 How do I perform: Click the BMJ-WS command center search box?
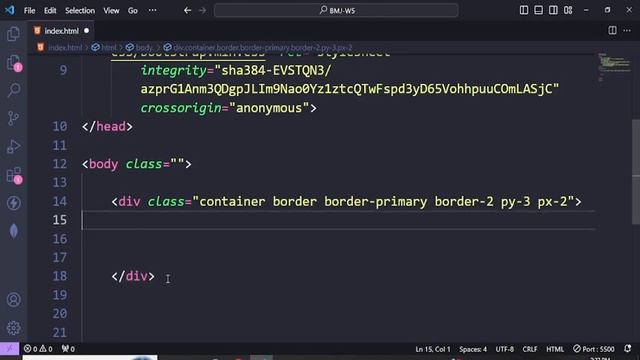point(336,10)
